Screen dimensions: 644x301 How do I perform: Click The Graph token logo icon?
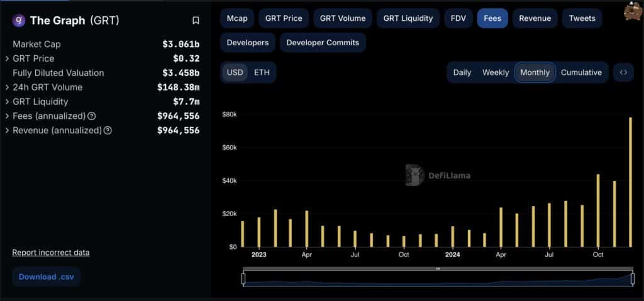(x=19, y=21)
